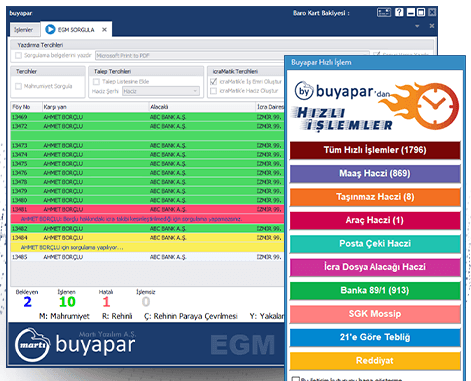Uncheck icraMatik'e İş Emri Oluştur
This screenshot has width=471, height=381.
pyautogui.click(x=214, y=81)
